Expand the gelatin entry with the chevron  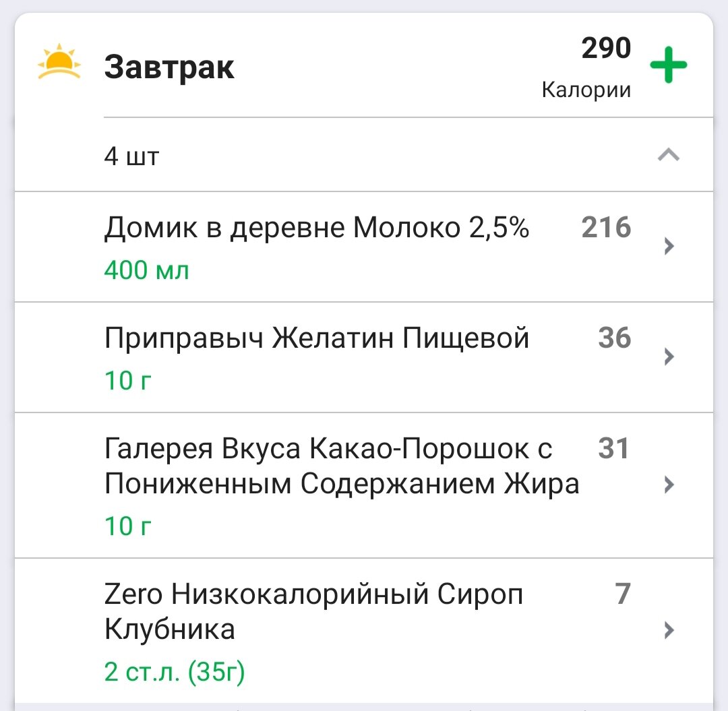(668, 357)
